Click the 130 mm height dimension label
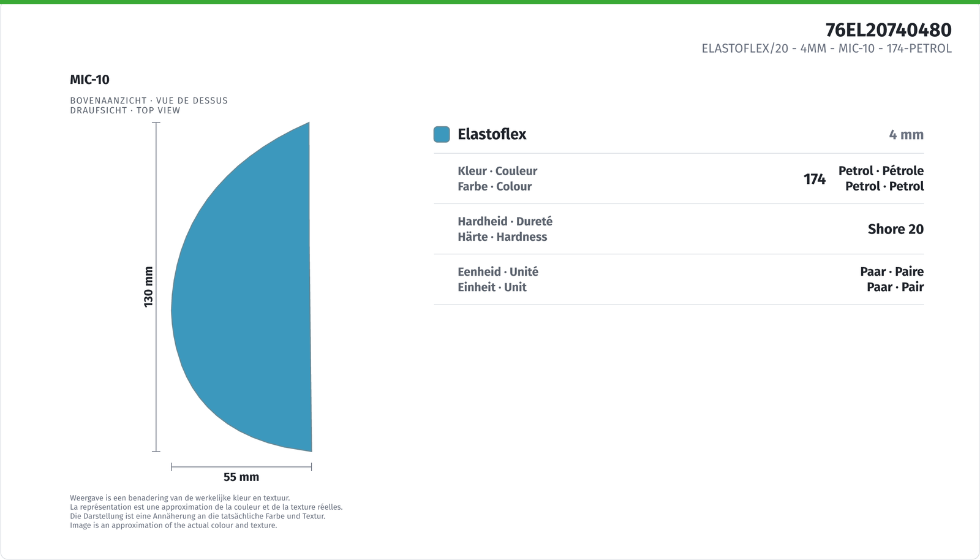 [148, 287]
